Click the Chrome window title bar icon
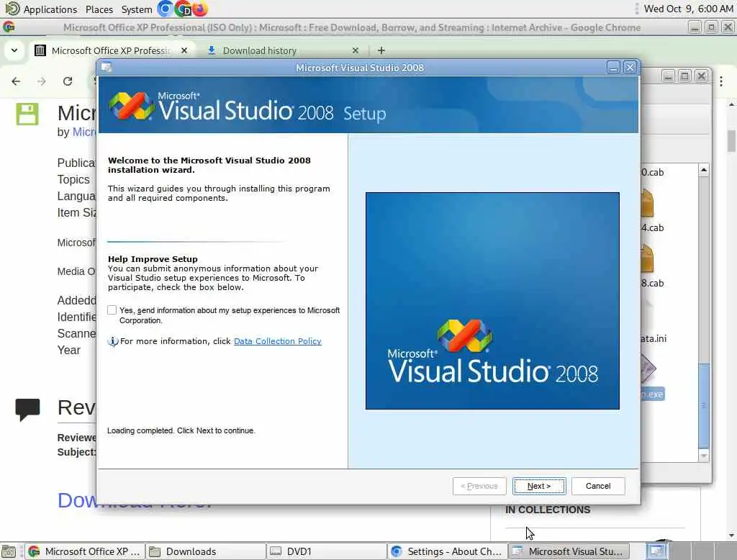Viewport: 737px width, 560px height. [9, 27]
